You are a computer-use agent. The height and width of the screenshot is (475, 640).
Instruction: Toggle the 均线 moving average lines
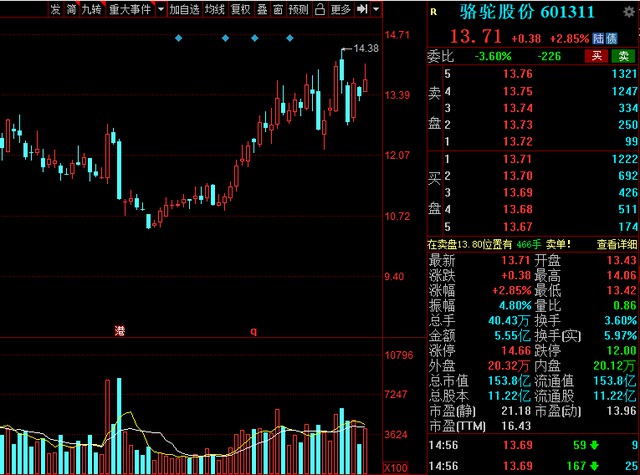coord(214,10)
